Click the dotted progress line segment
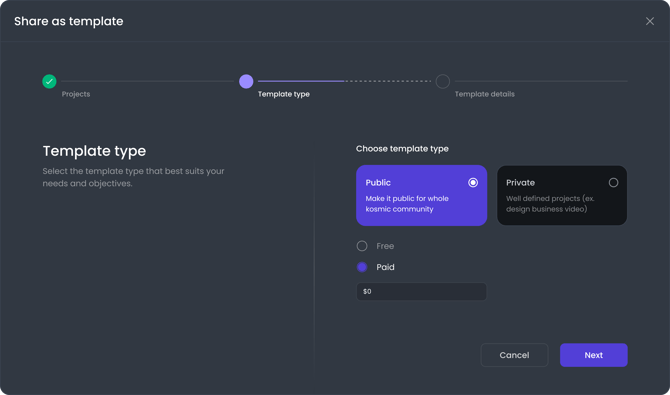 point(388,81)
